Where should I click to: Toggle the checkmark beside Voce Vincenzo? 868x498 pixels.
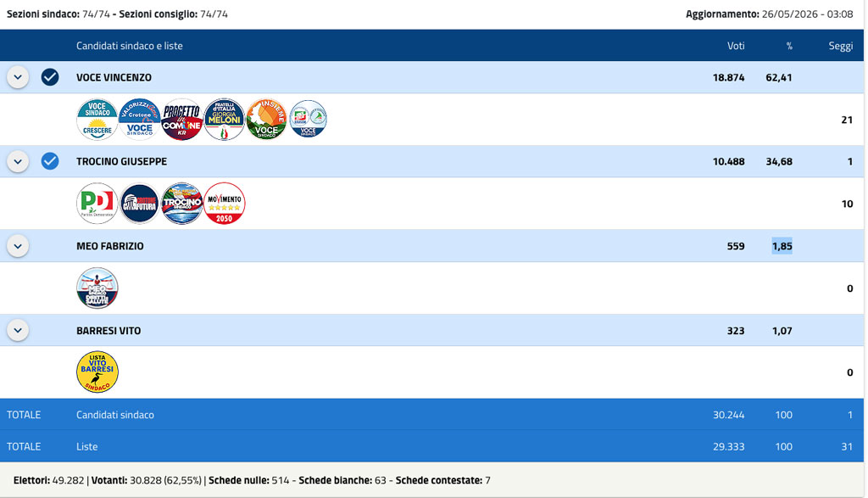click(x=50, y=77)
